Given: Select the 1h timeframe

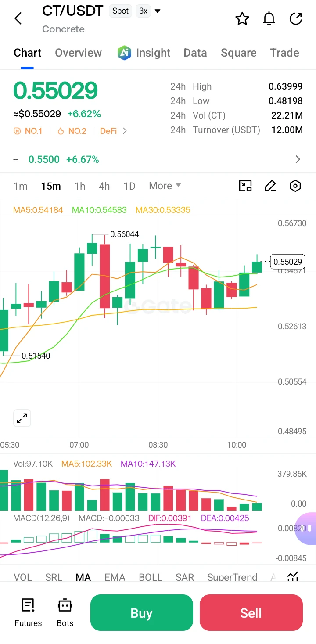Looking at the screenshot, I should click(x=80, y=186).
